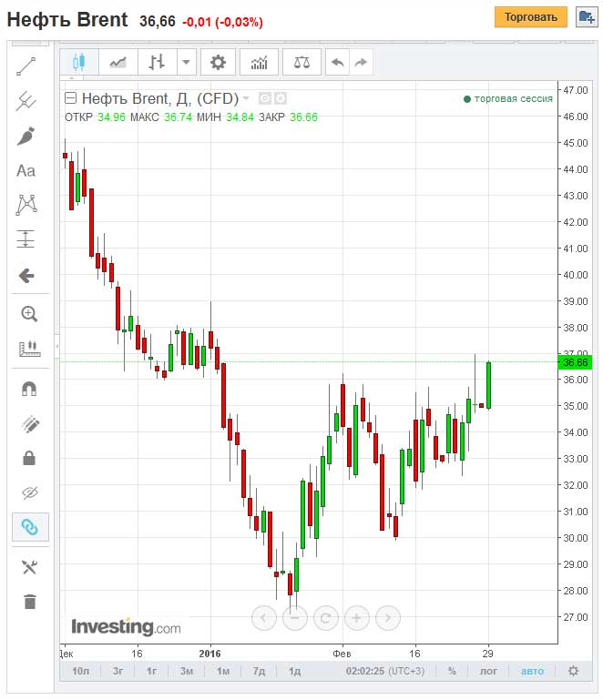
Task: Click the chart scroll right arrow
Action: (388, 618)
